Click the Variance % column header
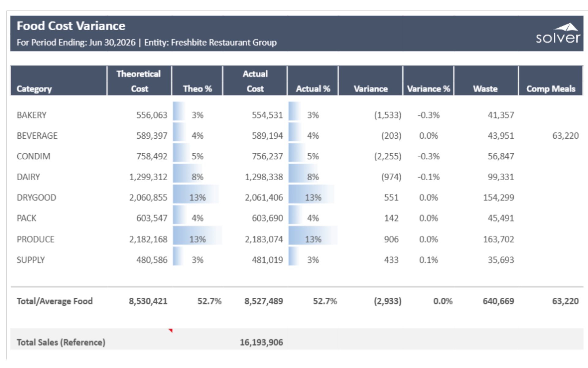The width and height of the screenshot is (588, 368). (428, 89)
